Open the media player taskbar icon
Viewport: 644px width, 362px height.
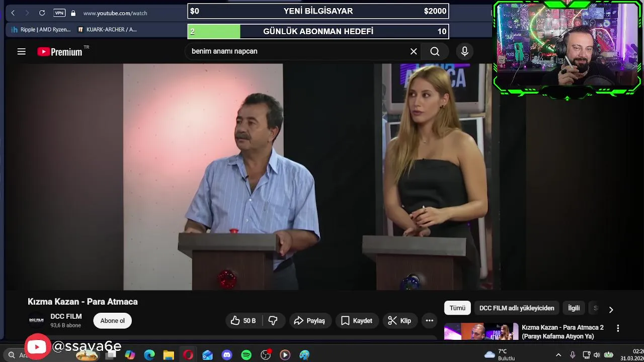pyautogui.click(x=285, y=355)
